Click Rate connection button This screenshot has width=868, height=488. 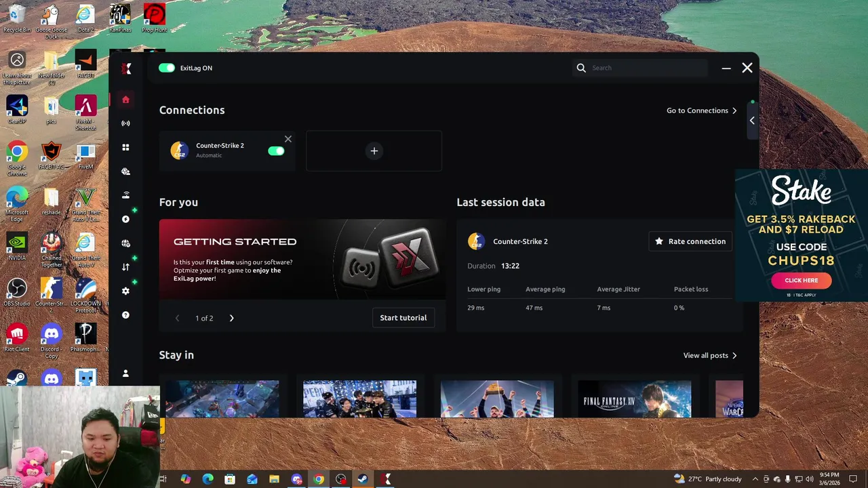[690, 241]
